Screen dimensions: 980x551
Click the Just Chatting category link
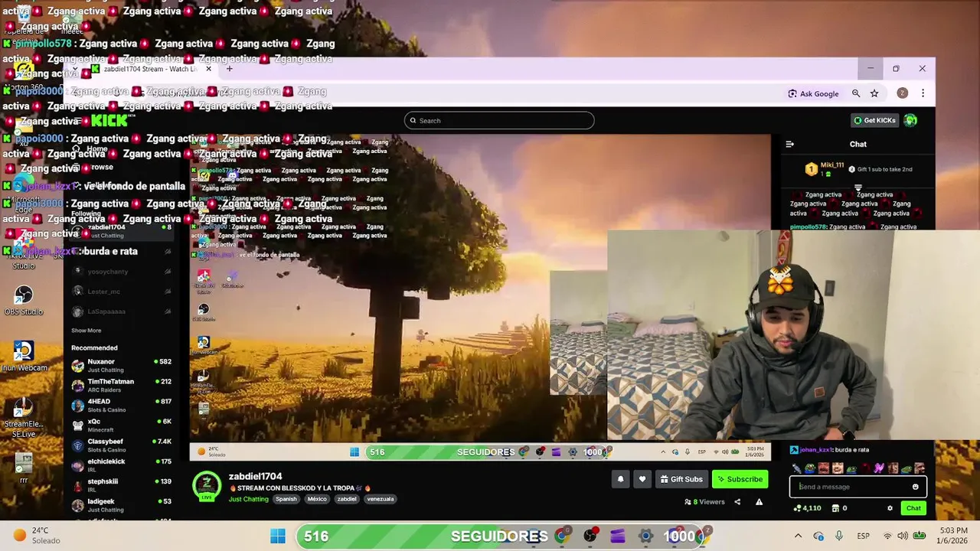click(248, 499)
